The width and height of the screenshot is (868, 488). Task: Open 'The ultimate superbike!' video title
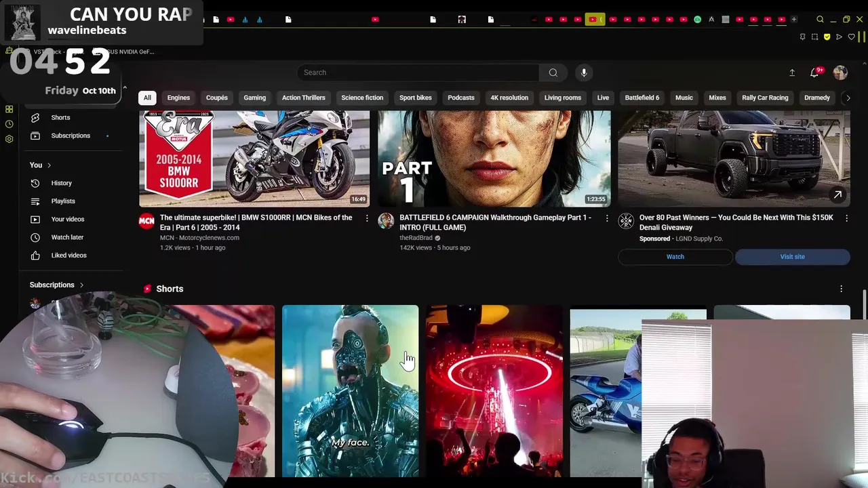click(x=256, y=222)
